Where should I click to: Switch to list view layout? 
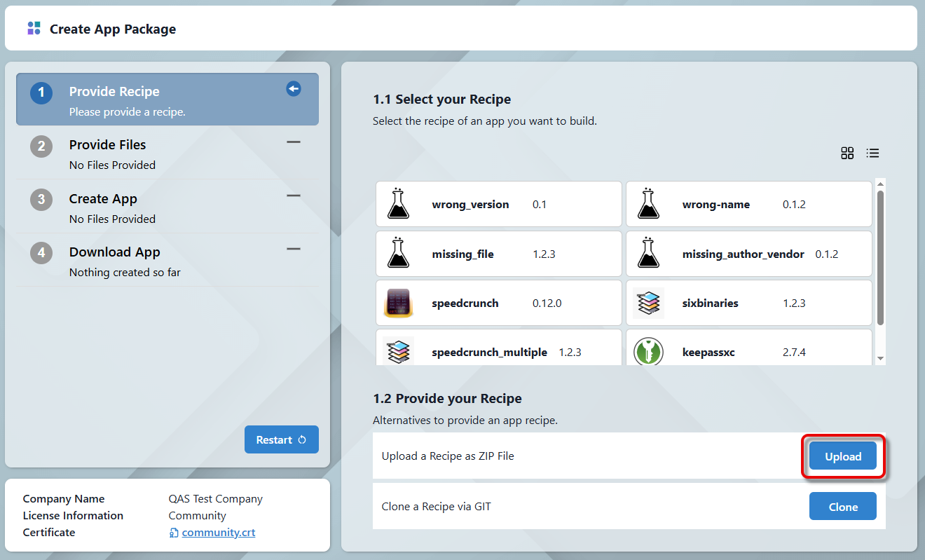872,153
